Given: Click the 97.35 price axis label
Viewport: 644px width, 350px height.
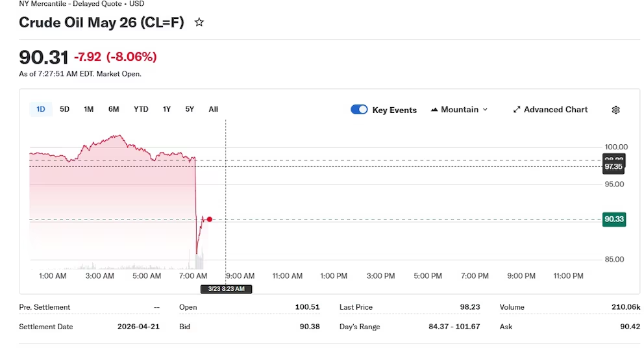Looking at the screenshot, I should click(x=613, y=167).
